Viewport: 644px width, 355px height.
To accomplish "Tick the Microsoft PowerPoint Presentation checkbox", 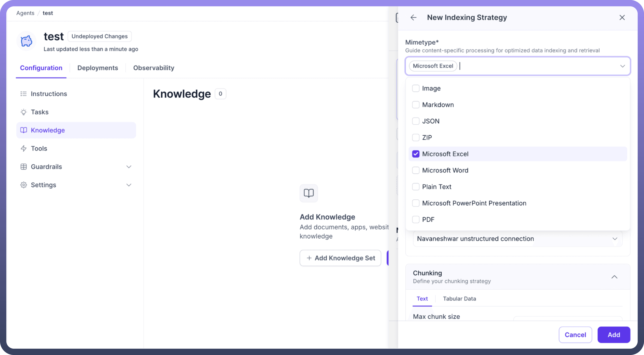I will (x=415, y=203).
